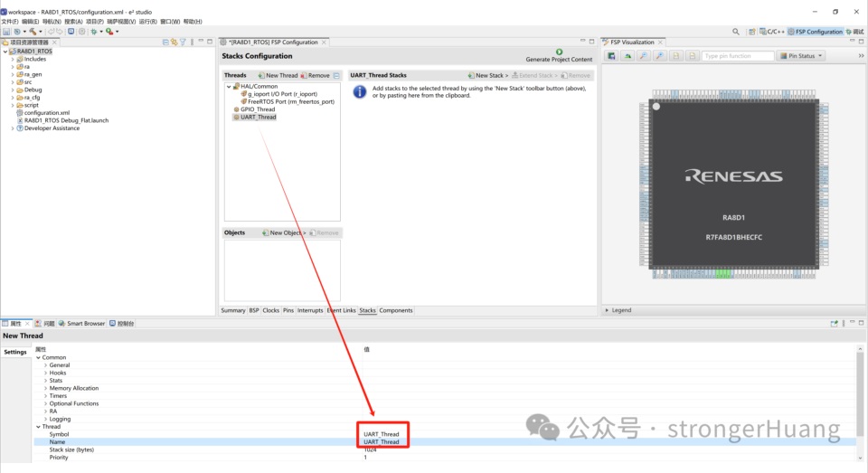This screenshot has height=473, width=868.
Task: Click the debug bug icon in the toolbar
Action: pos(93,32)
